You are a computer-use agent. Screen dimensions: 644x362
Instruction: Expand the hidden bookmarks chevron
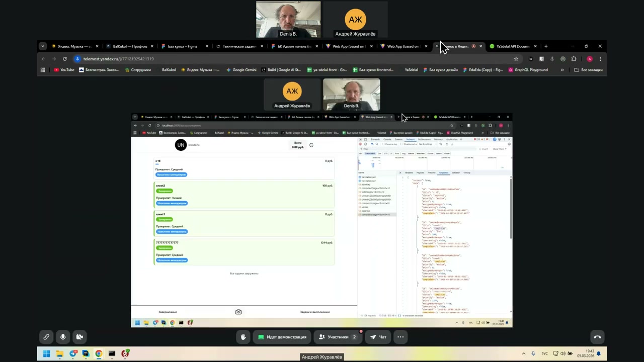(x=562, y=70)
